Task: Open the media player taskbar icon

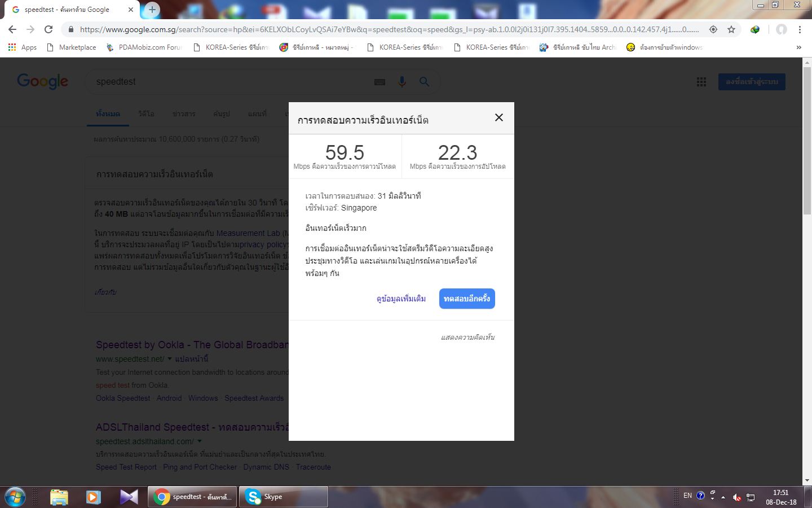Action: [x=93, y=497]
